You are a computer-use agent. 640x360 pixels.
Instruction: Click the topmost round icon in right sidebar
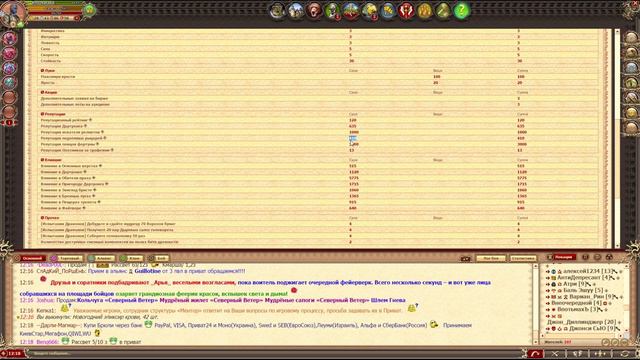coord(631,38)
